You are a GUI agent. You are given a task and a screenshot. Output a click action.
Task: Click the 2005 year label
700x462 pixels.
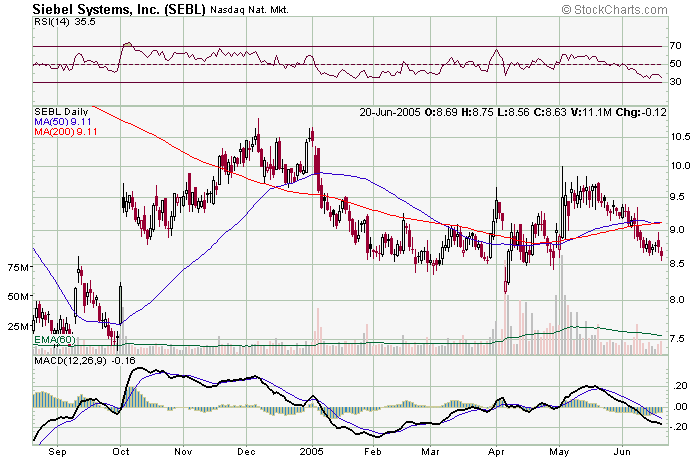coord(312,452)
